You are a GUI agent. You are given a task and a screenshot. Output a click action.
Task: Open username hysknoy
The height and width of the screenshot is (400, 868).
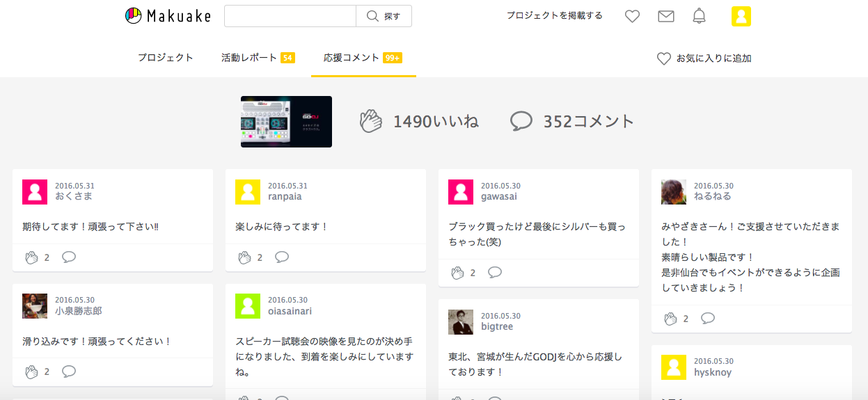[x=713, y=372]
